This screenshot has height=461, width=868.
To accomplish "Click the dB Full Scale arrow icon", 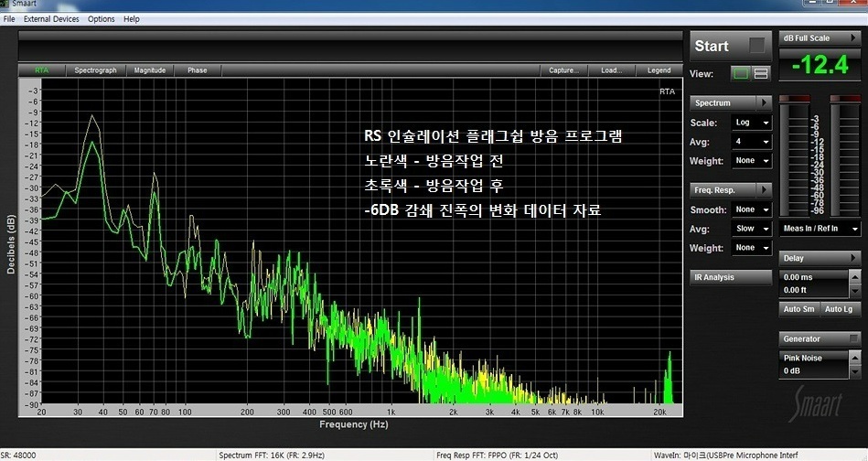I will click(x=854, y=38).
